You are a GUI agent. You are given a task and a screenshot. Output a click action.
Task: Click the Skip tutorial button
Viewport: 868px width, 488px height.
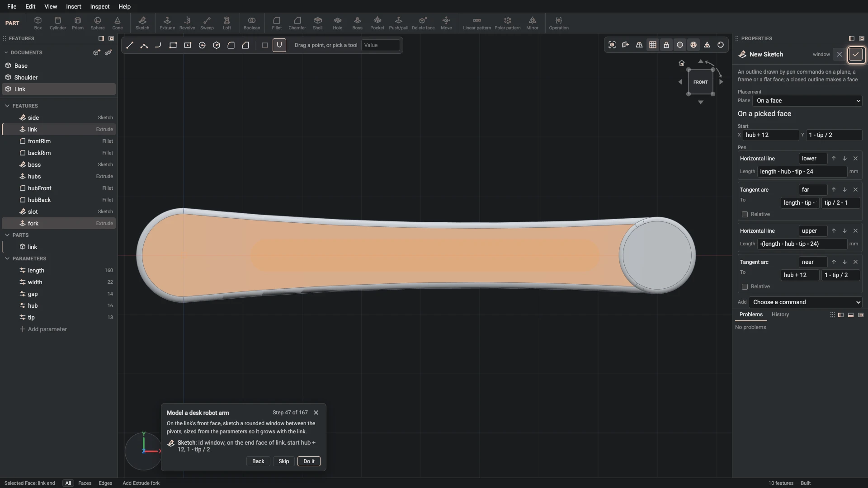tap(284, 461)
